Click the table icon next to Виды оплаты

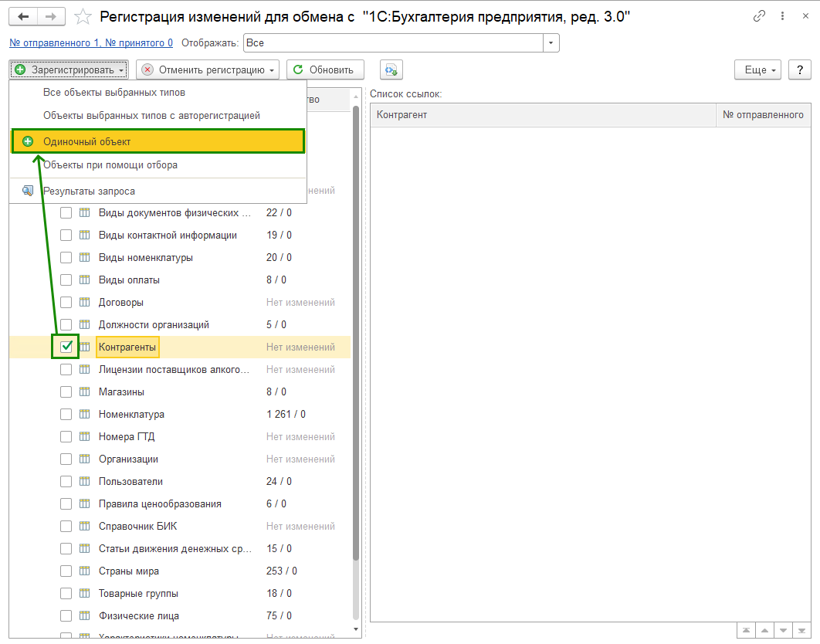click(85, 280)
